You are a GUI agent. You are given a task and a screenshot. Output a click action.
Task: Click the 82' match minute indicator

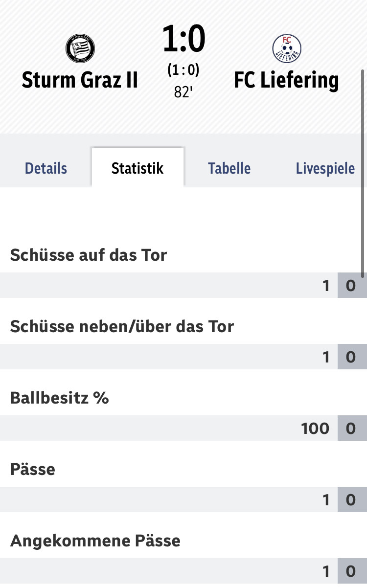183,92
